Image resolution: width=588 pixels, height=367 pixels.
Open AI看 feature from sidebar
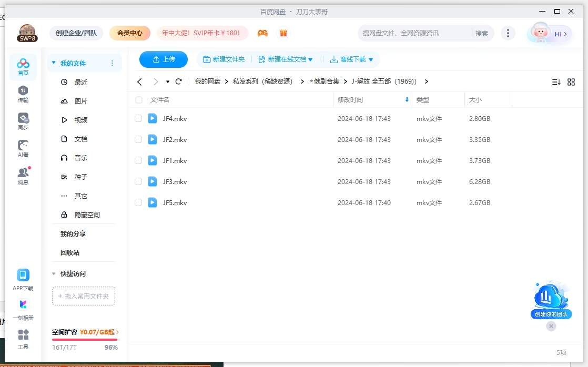coord(23,146)
